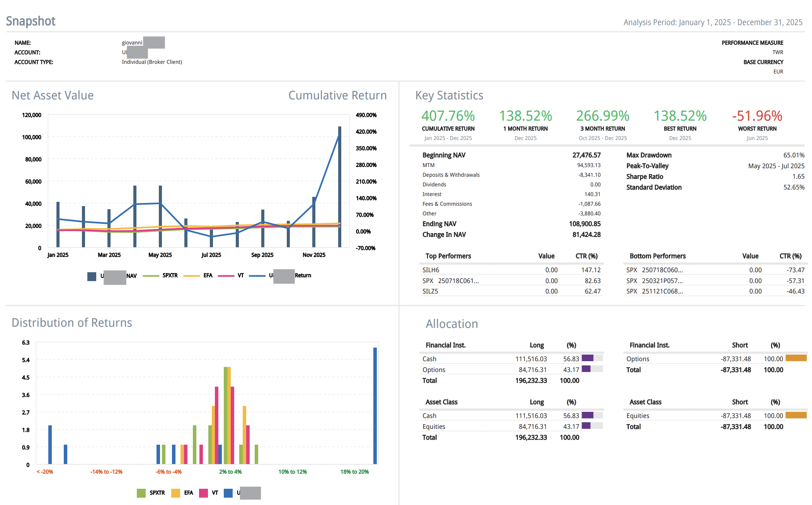
Task: Select the SILZ5 top performer row
Action: point(430,291)
